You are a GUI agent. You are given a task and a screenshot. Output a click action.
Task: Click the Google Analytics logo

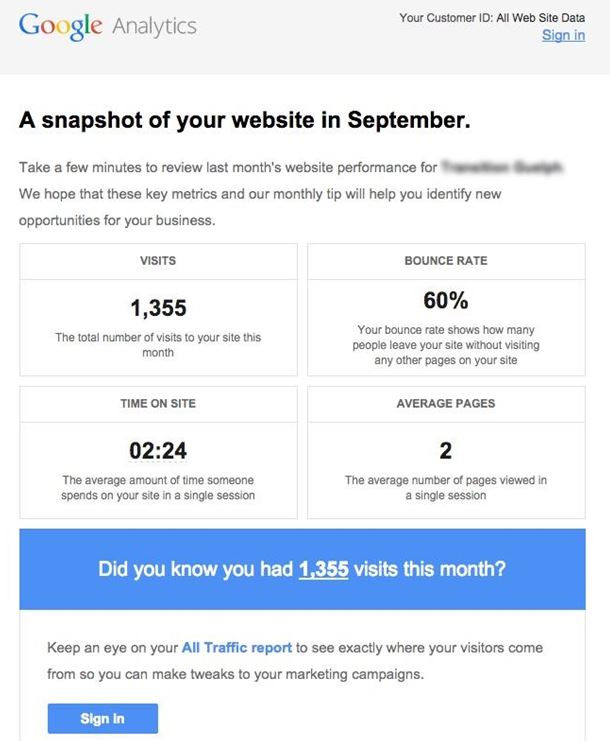tap(108, 26)
